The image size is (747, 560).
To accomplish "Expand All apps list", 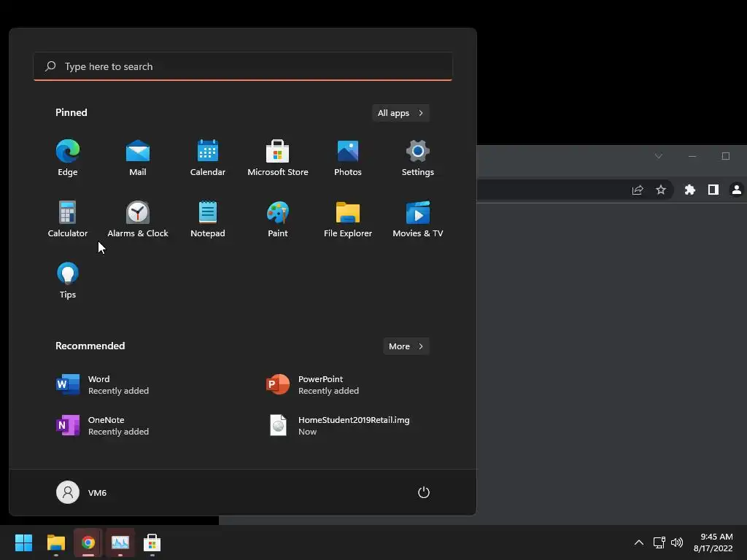I will coord(400,113).
